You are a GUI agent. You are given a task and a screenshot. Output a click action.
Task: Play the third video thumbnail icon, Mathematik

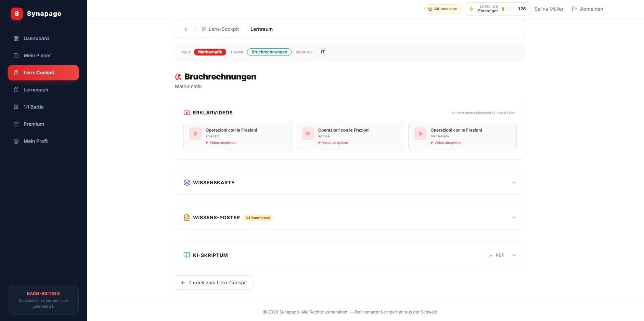[420, 134]
